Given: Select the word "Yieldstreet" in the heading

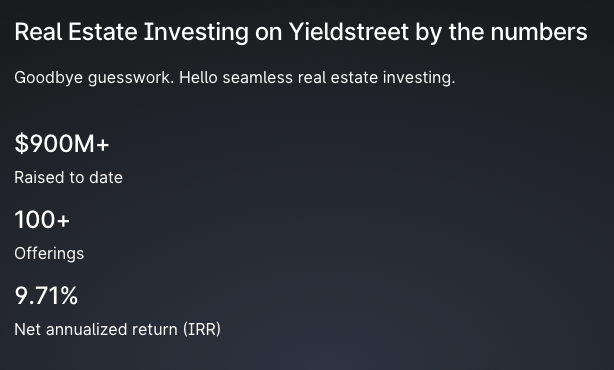Looking at the screenshot, I should point(349,32).
